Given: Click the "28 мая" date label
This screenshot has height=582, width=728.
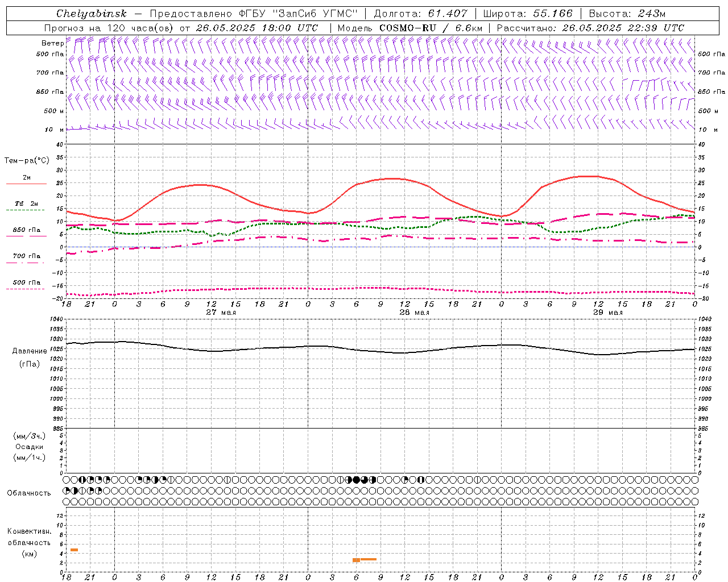Looking at the screenshot, I should pos(414,313).
